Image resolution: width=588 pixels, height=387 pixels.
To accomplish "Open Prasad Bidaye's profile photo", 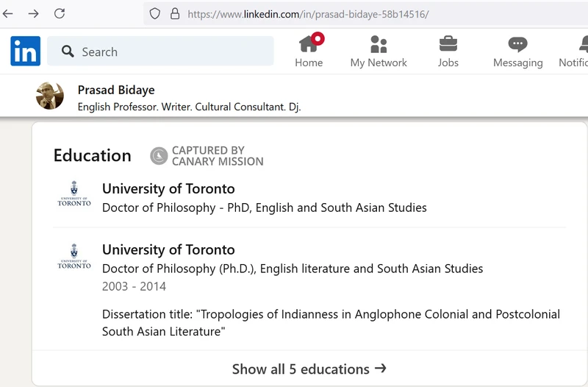I will point(50,96).
